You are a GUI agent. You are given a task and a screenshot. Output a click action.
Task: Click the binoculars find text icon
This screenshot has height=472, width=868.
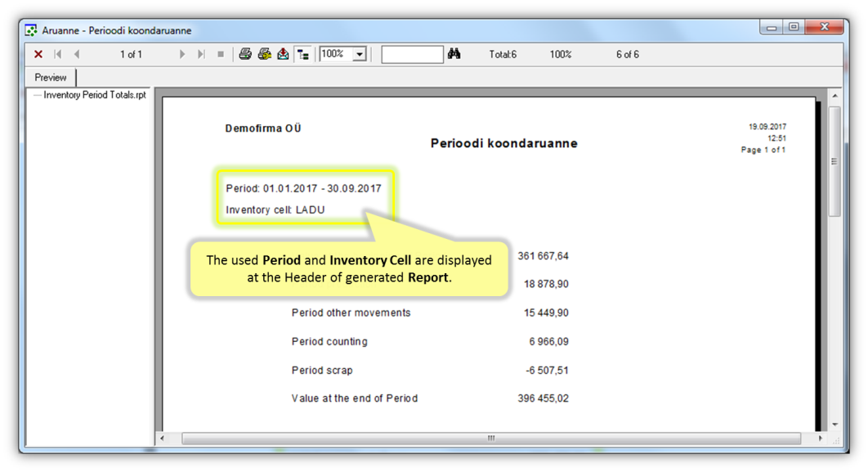tap(454, 55)
